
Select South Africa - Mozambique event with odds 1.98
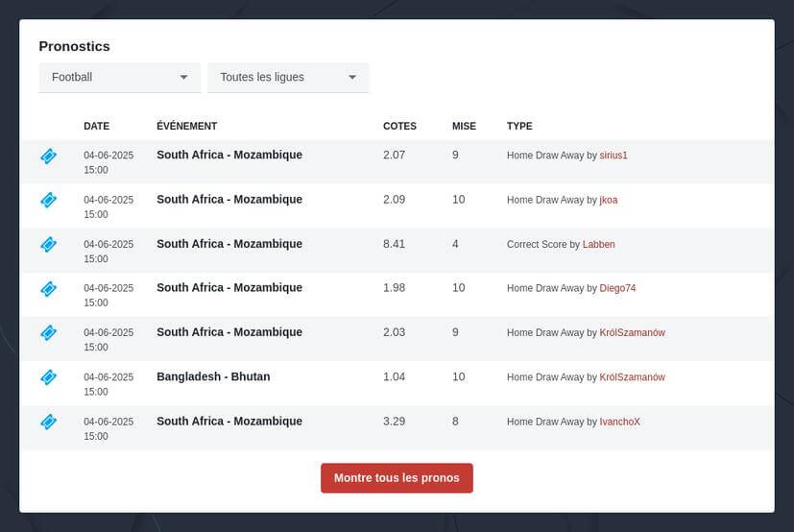[x=229, y=288]
